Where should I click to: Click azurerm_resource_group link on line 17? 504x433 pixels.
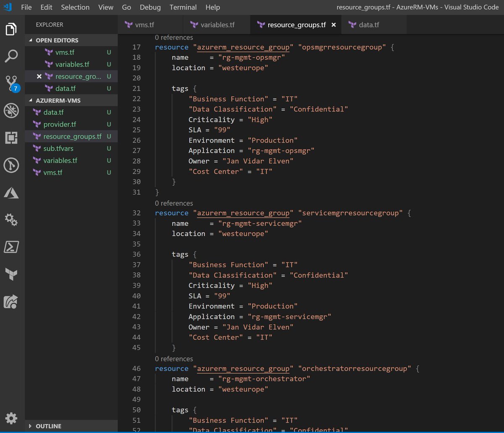tap(243, 47)
